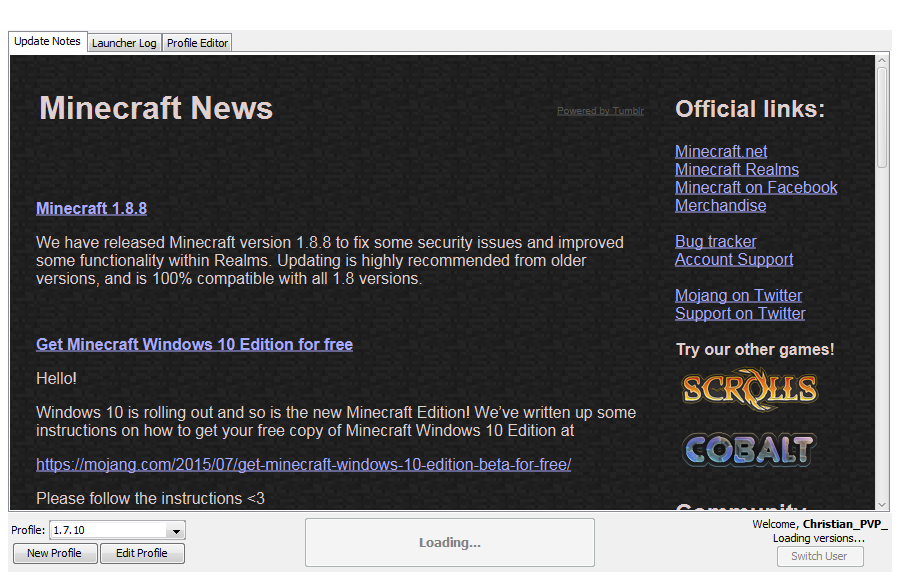The height and width of the screenshot is (580, 900).
Task: Open the Account Support link
Action: [734, 260]
